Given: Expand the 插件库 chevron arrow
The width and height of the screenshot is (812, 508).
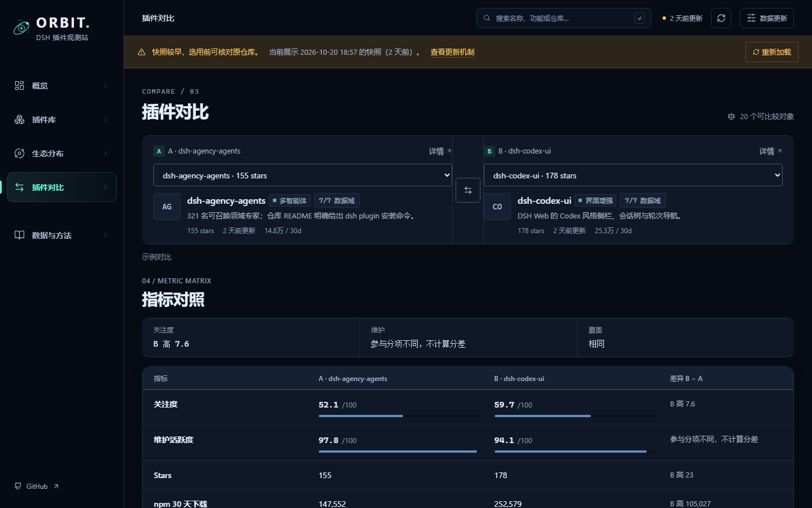Looking at the screenshot, I should tap(105, 119).
